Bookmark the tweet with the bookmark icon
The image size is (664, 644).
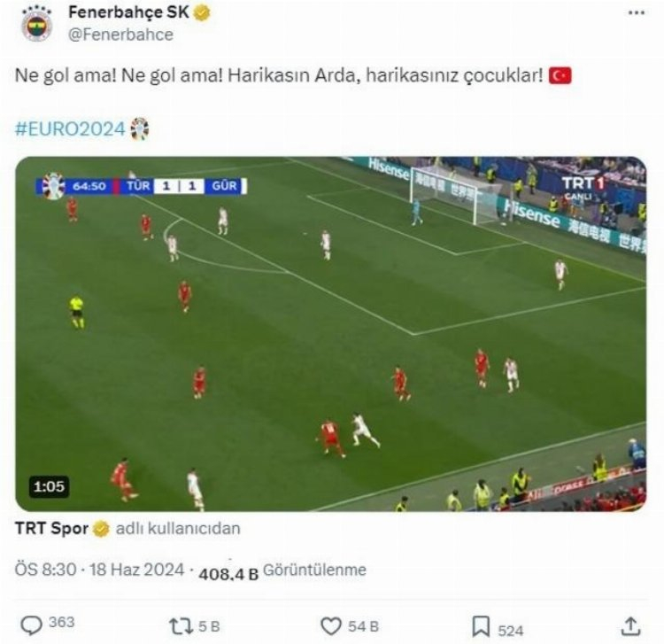tap(481, 626)
